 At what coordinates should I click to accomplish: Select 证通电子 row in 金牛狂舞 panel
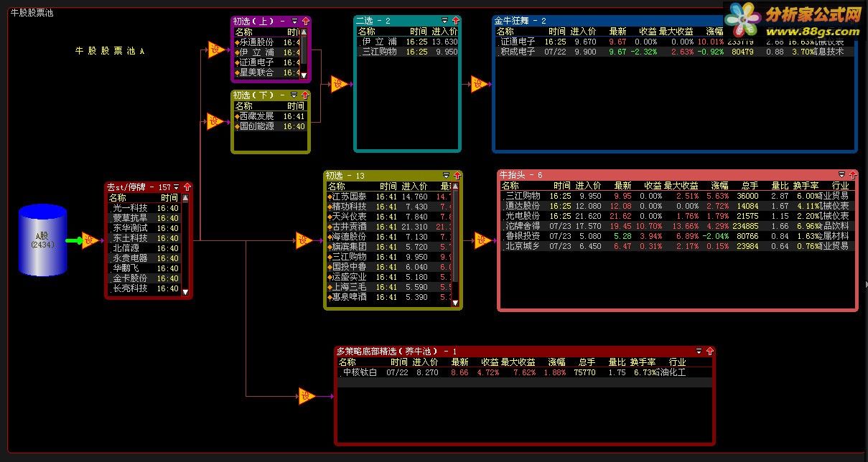click(675, 42)
